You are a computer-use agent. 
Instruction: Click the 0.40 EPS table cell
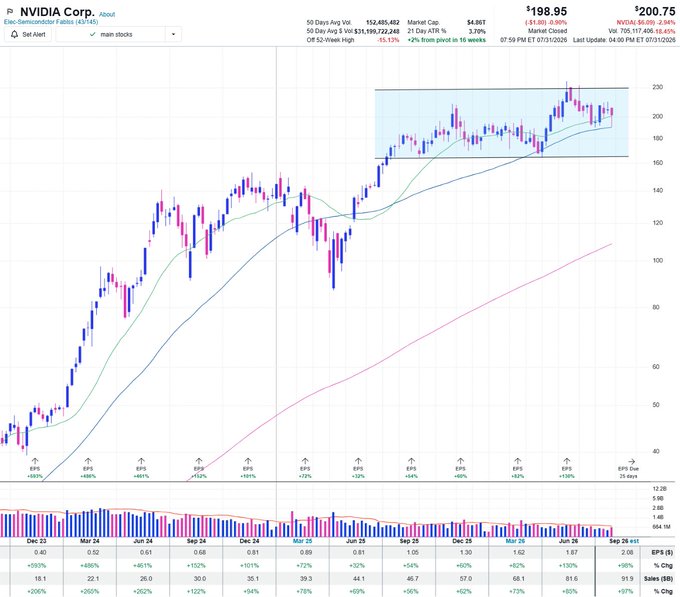(40, 552)
